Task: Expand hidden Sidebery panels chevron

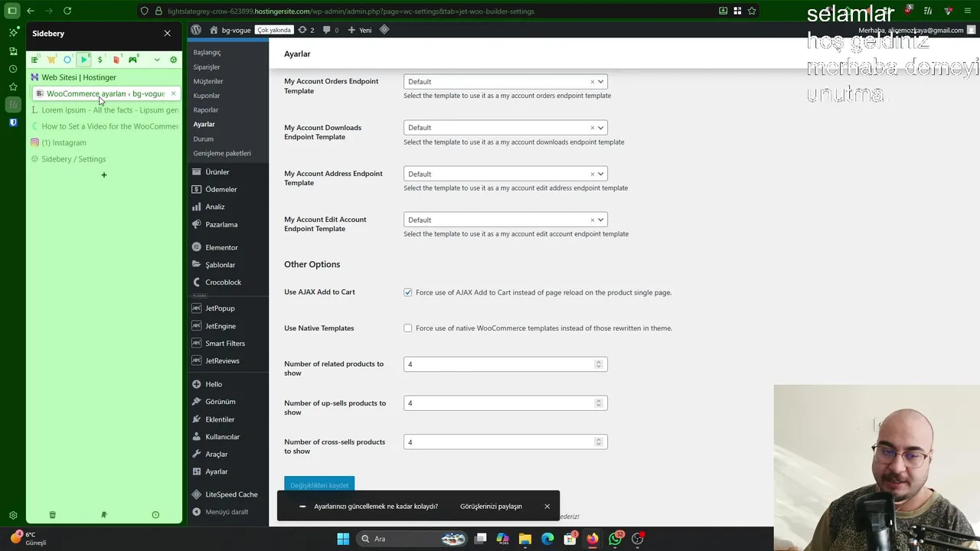Action: point(157,60)
